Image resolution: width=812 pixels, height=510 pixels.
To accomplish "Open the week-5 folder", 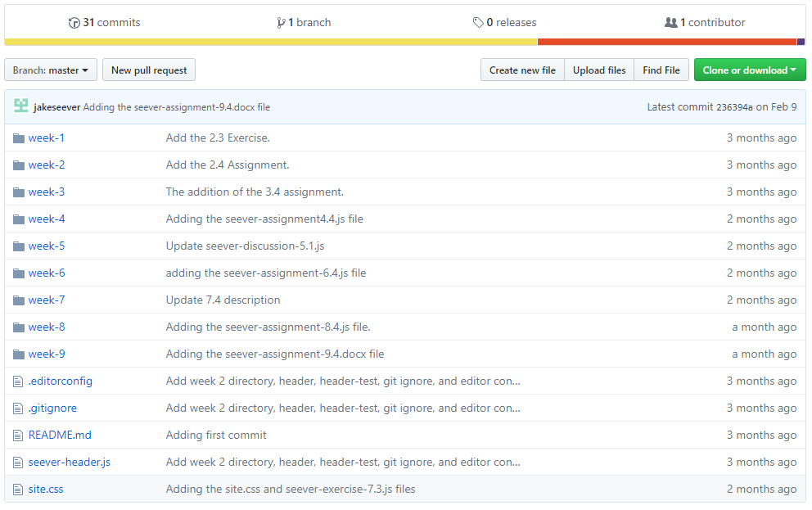I will pyautogui.click(x=47, y=246).
